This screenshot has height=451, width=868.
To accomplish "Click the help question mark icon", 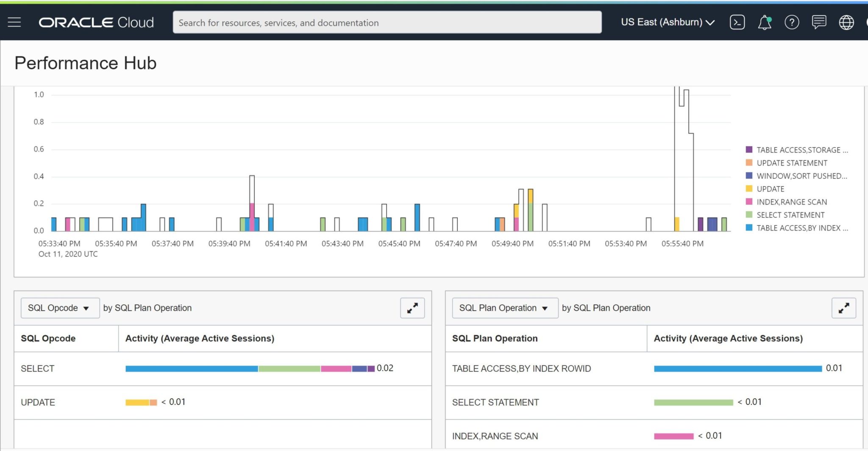I will click(791, 22).
